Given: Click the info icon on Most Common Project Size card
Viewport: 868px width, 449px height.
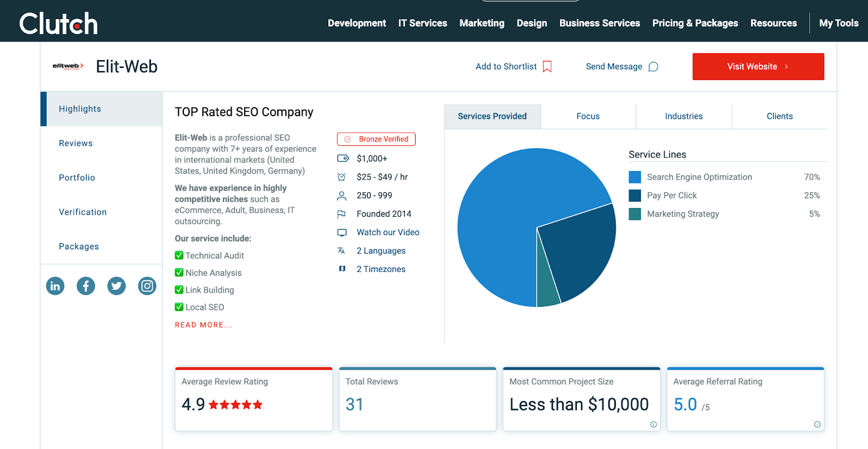Looking at the screenshot, I should coord(653,425).
